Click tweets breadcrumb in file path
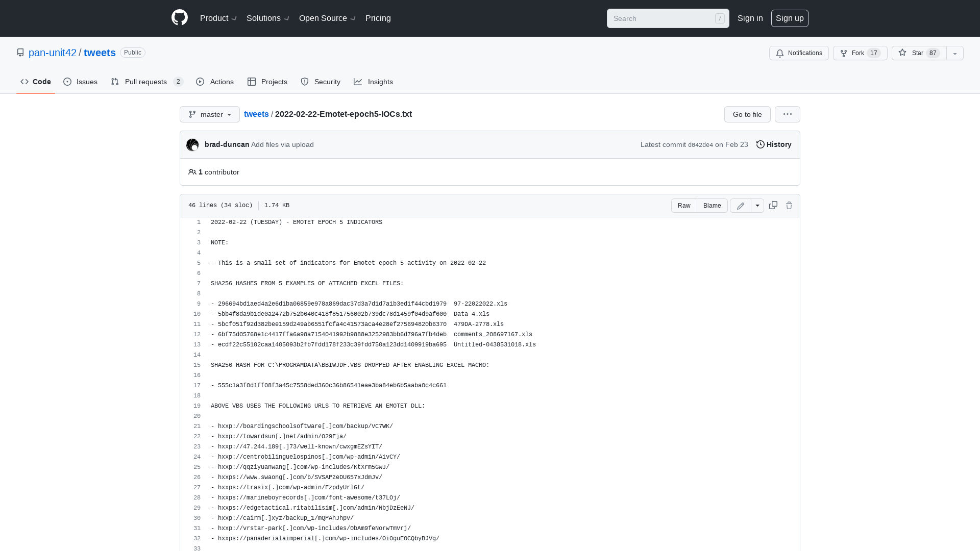This screenshot has width=980, height=551. coord(256,114)
